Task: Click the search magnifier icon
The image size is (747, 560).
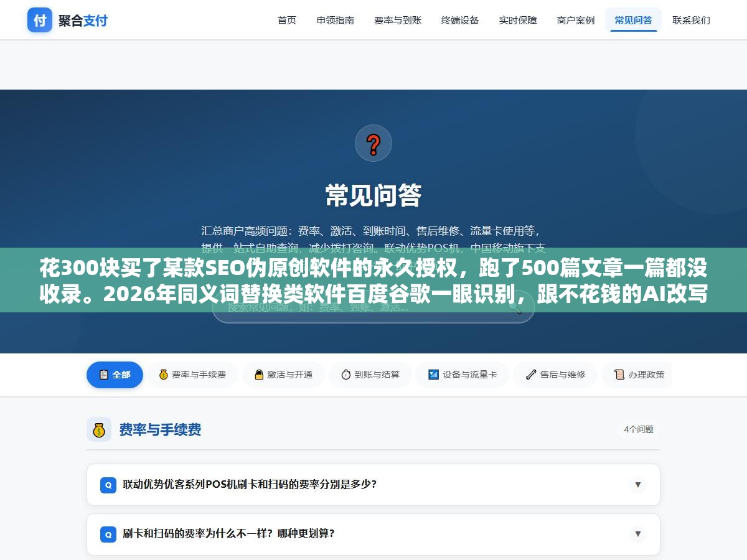Action: click(515, 307)
